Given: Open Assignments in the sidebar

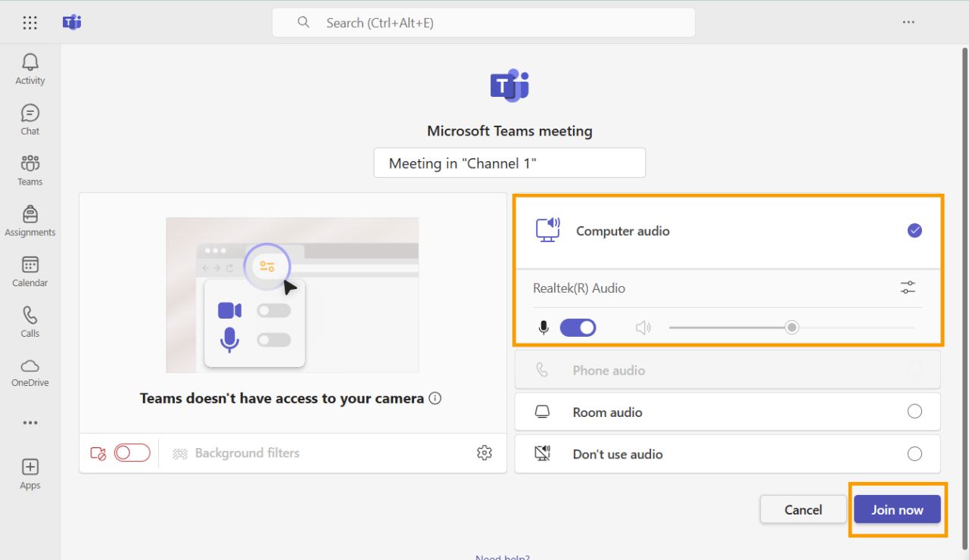Looking at the screenshot, I should (x=30, y=221).
